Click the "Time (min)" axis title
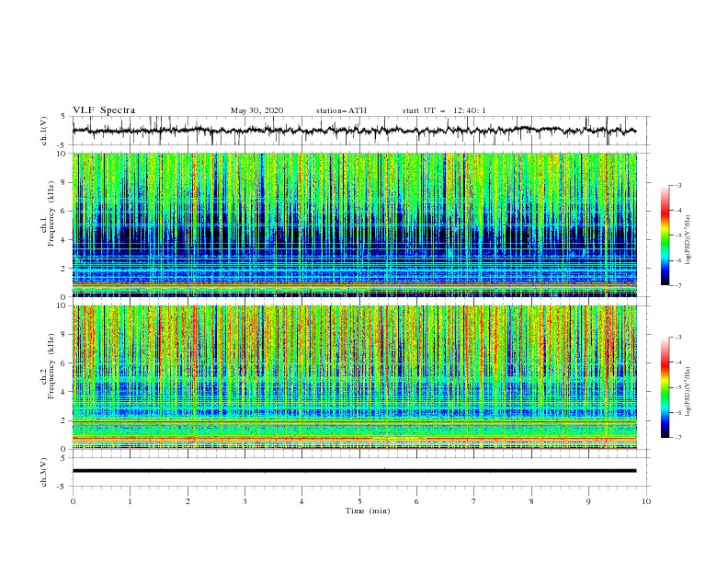Image resolution: width=728 pixels, height=563 pixels. [x=368, y=511]
